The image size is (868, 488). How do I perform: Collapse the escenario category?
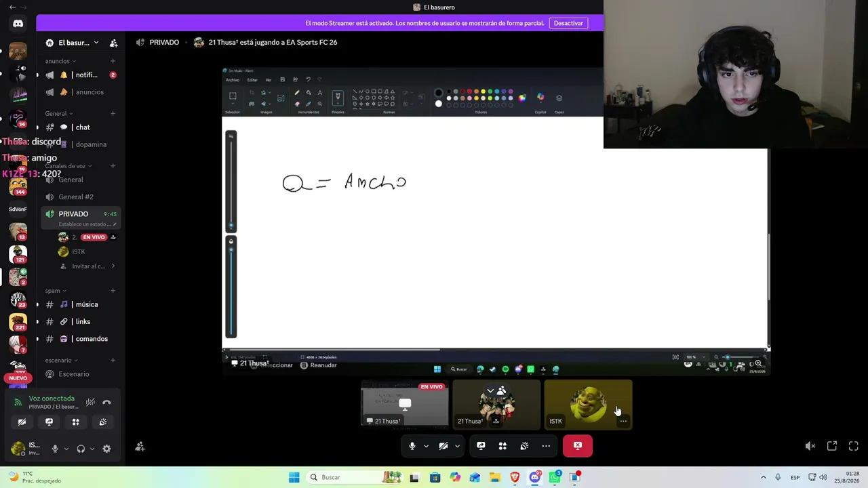61,361
